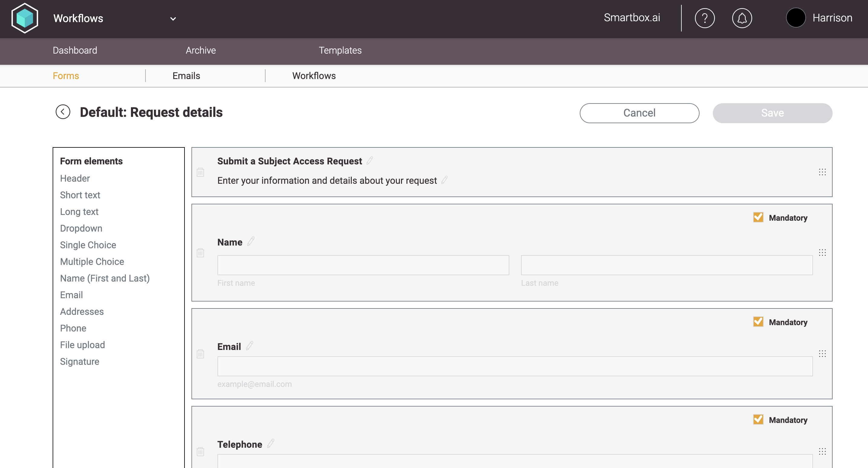Open the Archive menu item
Image resolution: width=868 pixels, height=468 pixels.
201,50
